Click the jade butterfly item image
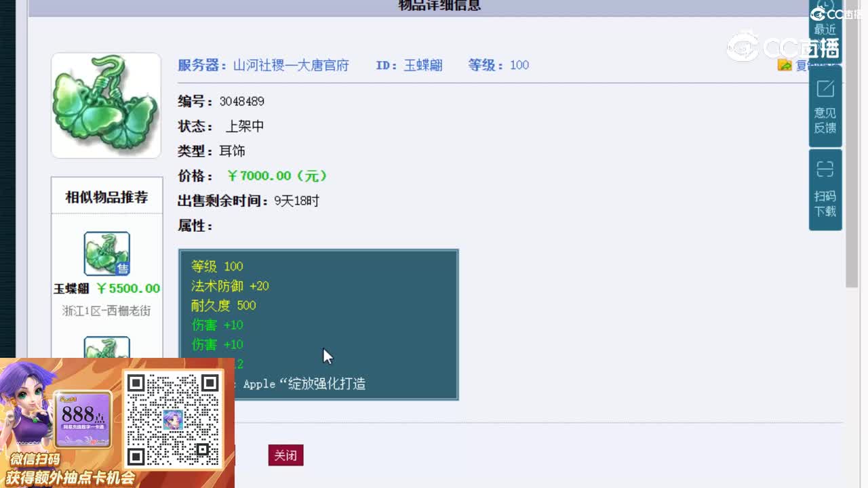 [106, 105]
